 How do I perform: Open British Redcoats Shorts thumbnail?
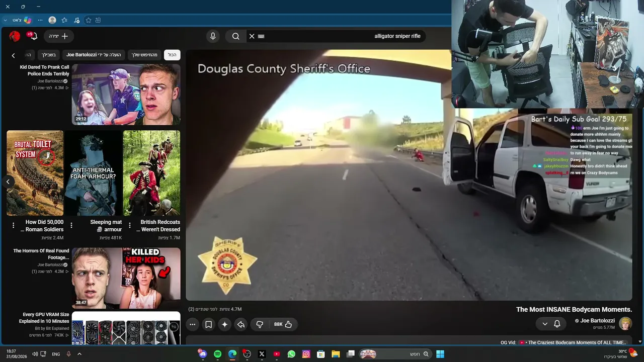point(151,173)
